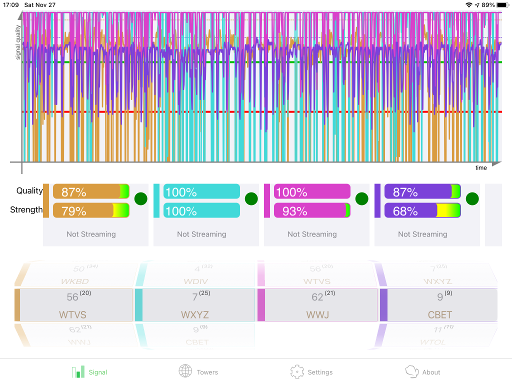Click the signal quality graph area
The image size is (512, 384).
click(262, 87)
